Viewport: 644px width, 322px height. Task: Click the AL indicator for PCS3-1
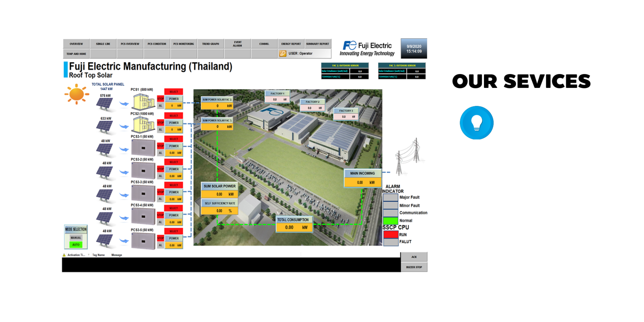point(160,153)
